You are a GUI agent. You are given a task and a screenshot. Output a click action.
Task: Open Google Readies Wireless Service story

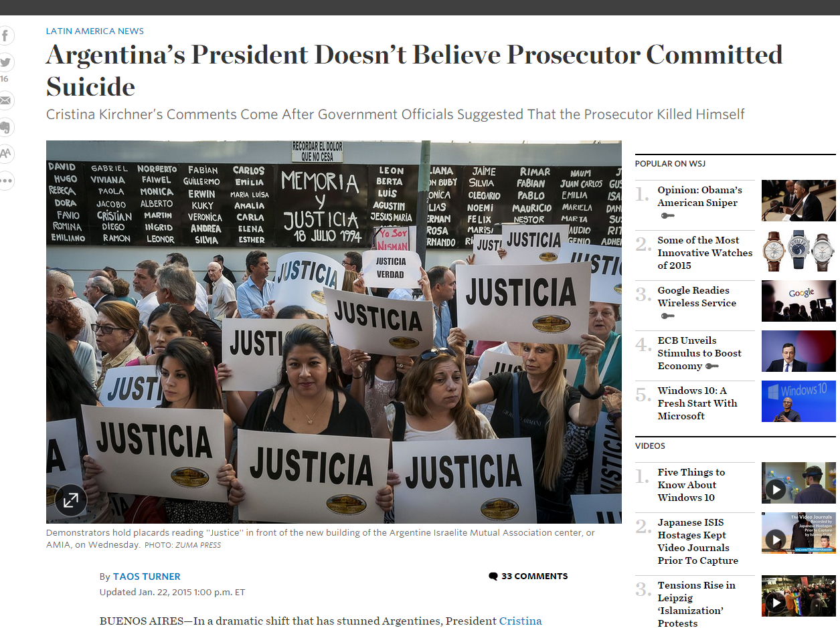pos(697,297)
